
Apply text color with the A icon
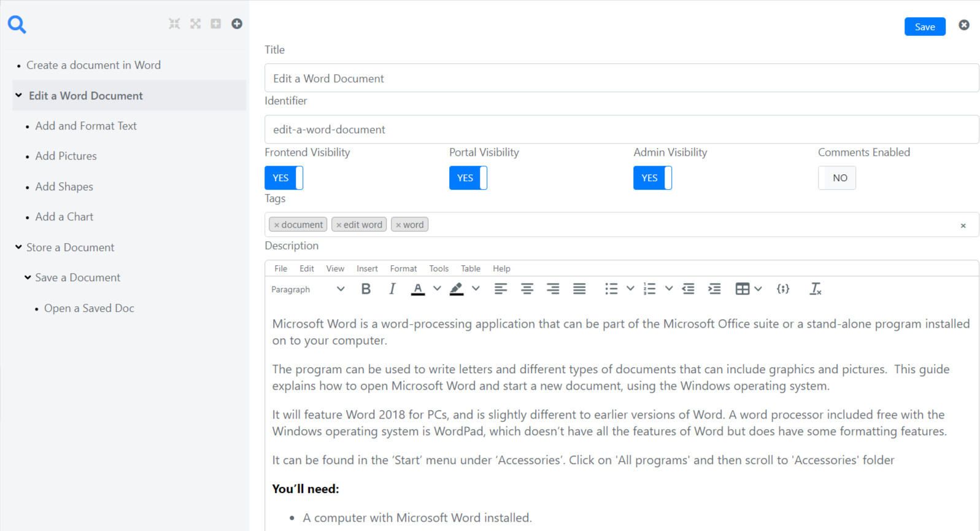pos(418,289)
